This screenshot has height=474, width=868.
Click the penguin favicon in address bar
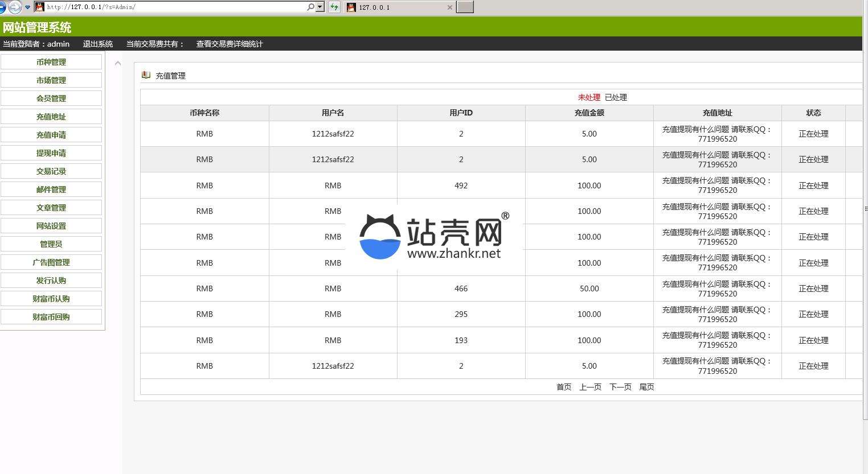(40, 7)
